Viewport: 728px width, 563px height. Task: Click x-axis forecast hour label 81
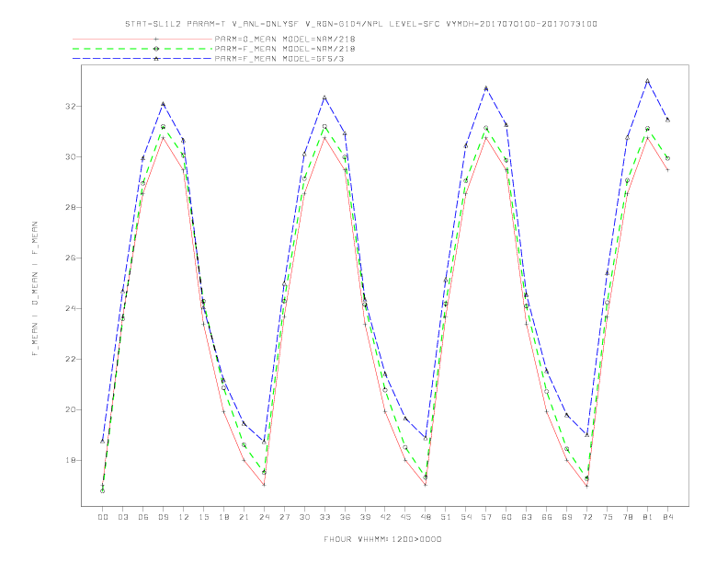coord(648,517)
